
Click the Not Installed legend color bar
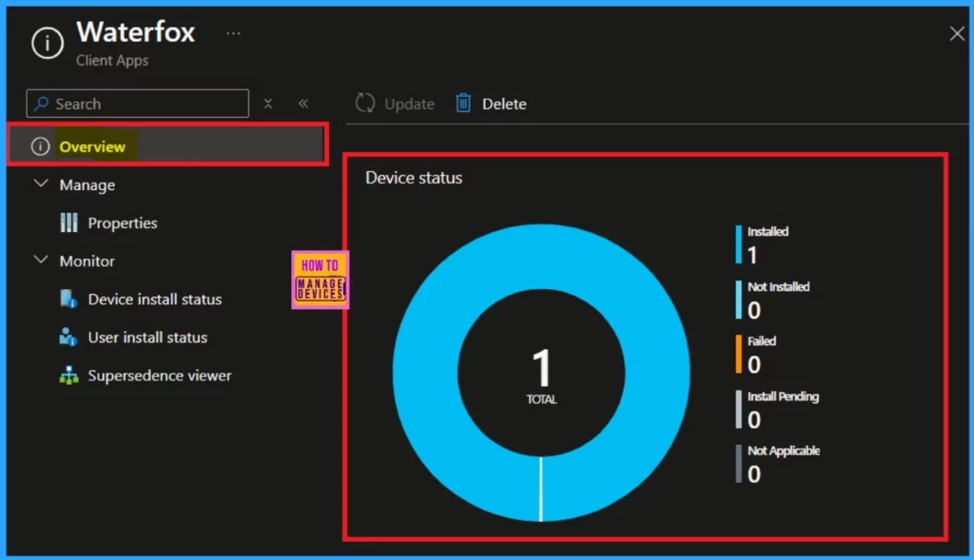click(x=738, y=299)
